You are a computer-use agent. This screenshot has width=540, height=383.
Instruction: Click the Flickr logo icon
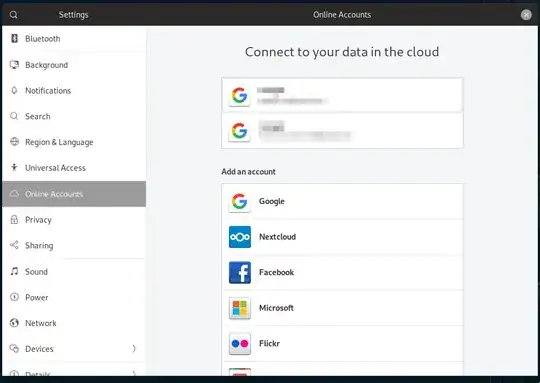click(240, 343)
